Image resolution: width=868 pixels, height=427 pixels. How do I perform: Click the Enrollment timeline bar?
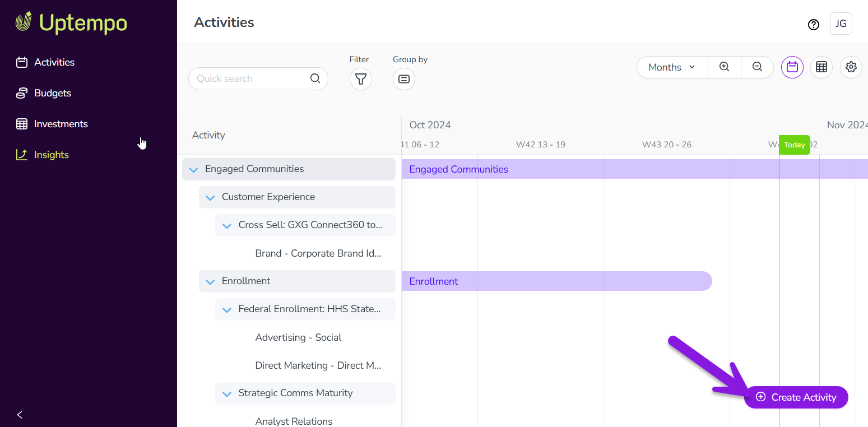tap(557, 281)
